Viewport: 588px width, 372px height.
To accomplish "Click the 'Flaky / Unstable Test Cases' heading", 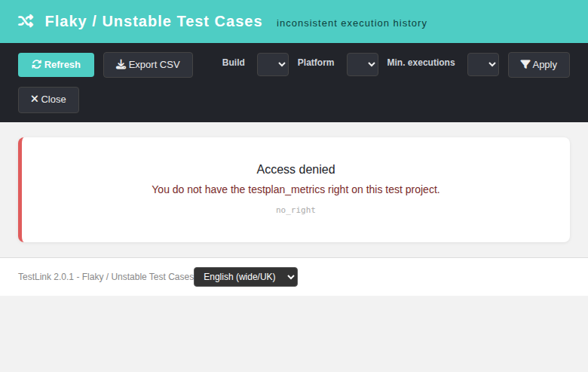I will (x=153, y=21).
